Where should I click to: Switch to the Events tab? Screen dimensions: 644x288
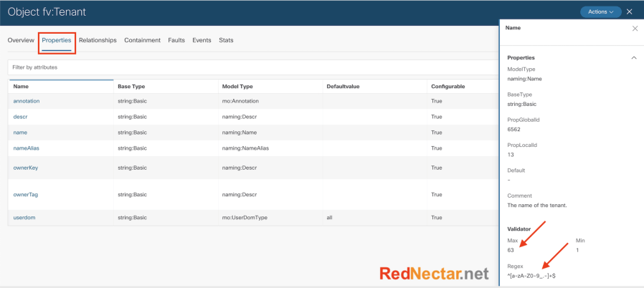point(202,41)
